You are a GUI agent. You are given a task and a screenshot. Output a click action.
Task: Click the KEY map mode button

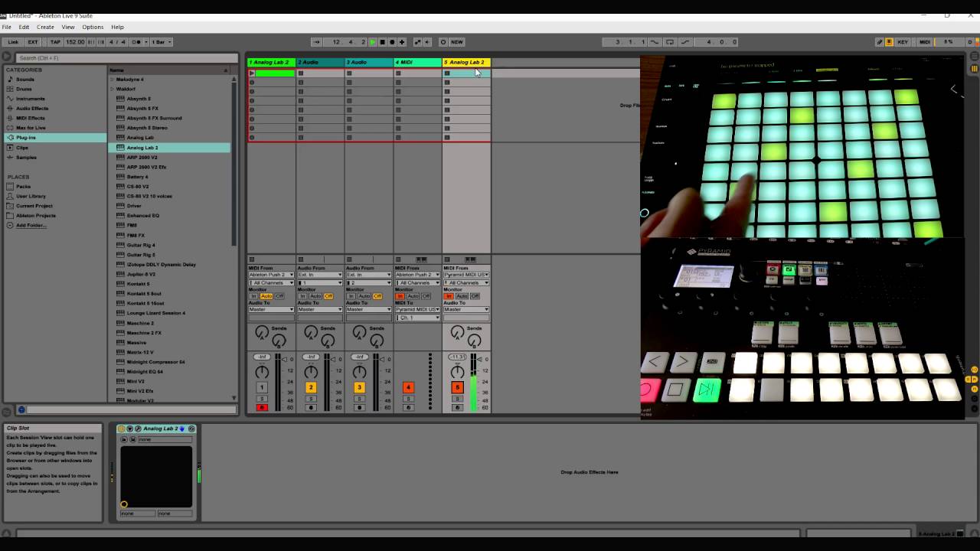(x=903, y=42)
